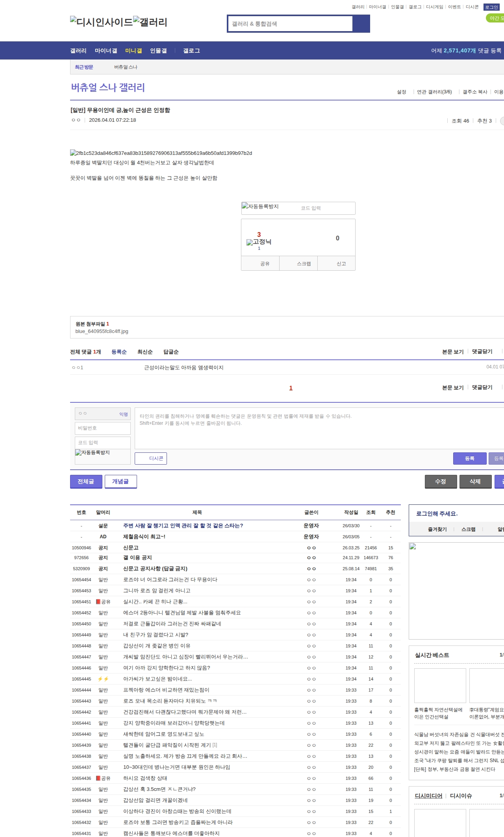Open 마이너갤 in main navigation bar
The image size is (504, 837).
[106, 51]
